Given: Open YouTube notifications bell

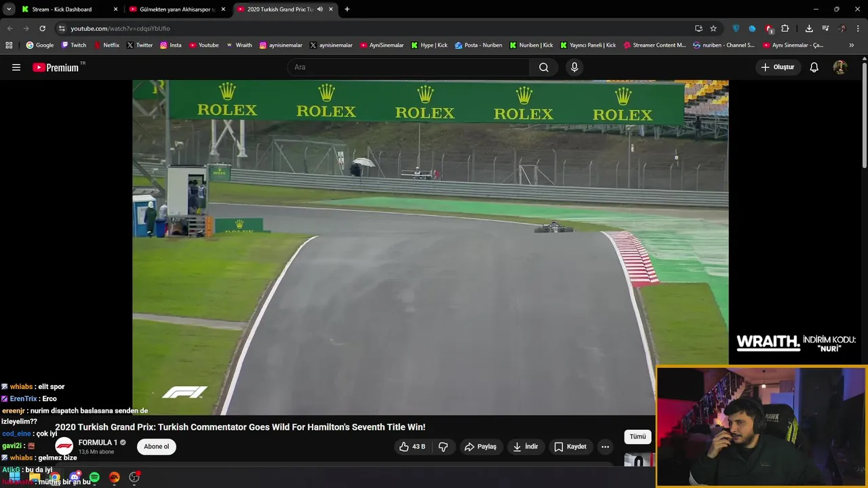Looking at the screenshot, I should pyautogui.click(x=814, y=67).
